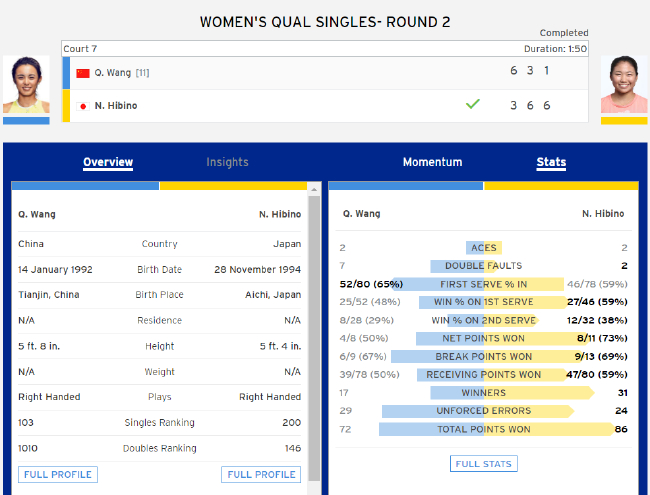Click N. Hibino's name in scoreboard
This screenshot has width=650, height=495.
[x=116, y=105]
